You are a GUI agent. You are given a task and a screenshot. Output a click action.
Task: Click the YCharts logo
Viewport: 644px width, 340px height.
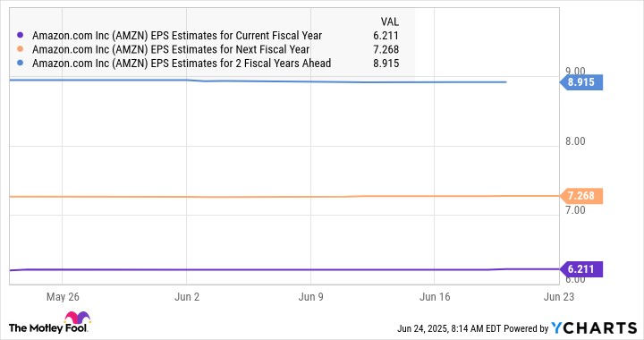coord(594,328)
